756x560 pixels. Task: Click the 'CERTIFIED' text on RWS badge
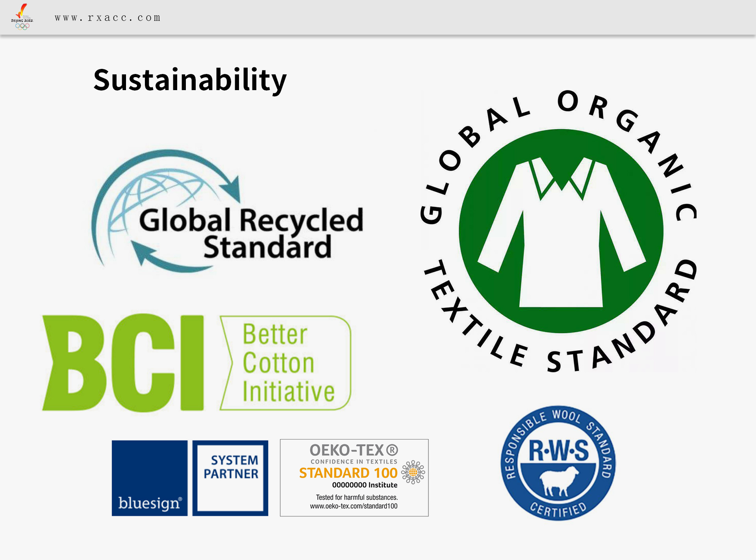tap(558, 510)
